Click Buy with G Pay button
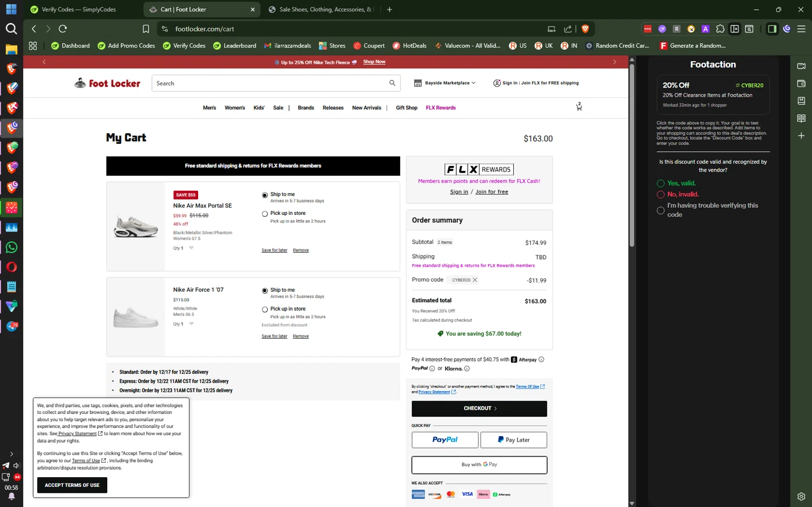Image resolution: width=812 pixels, height=507 pixels. [479, 465]
